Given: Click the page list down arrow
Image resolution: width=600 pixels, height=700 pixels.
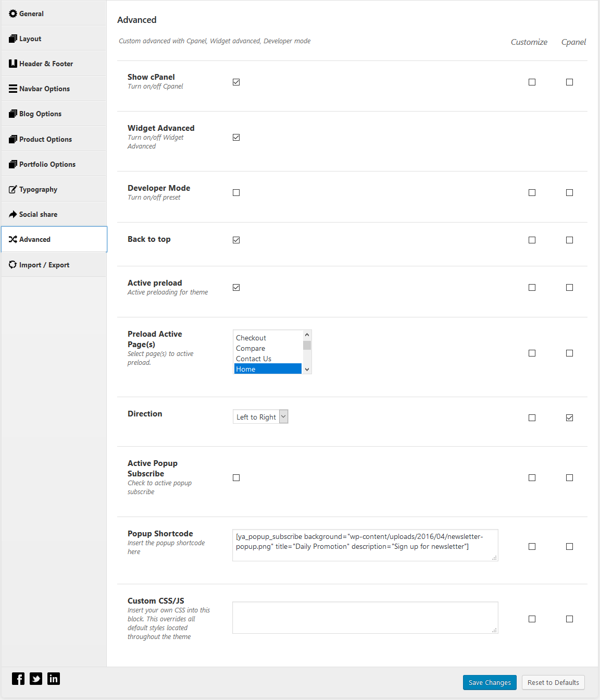Looking at the screenshot, I should 307,369.
